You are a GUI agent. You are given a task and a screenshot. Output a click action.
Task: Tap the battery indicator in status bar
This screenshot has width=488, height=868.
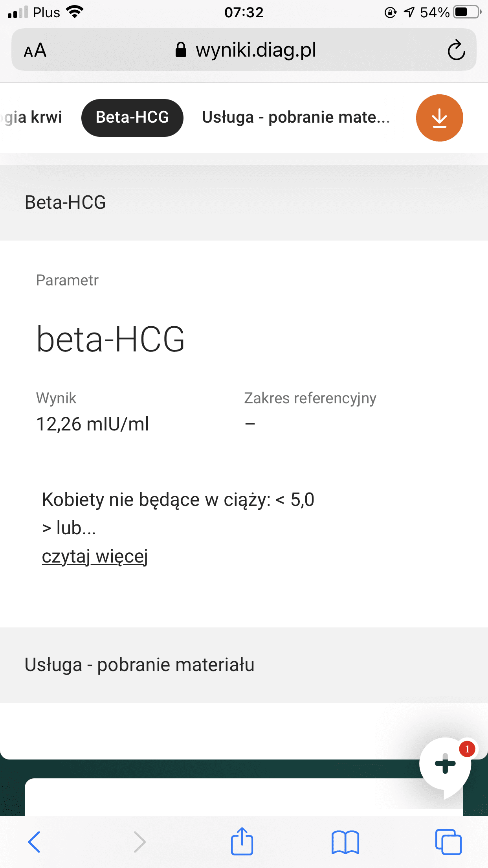[466, 12]
